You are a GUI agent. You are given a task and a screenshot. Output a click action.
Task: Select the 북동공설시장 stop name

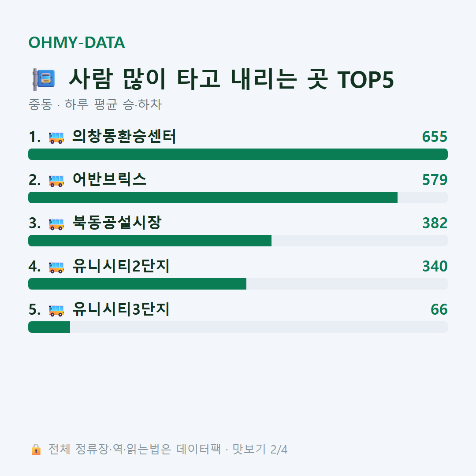pos(117,223)
